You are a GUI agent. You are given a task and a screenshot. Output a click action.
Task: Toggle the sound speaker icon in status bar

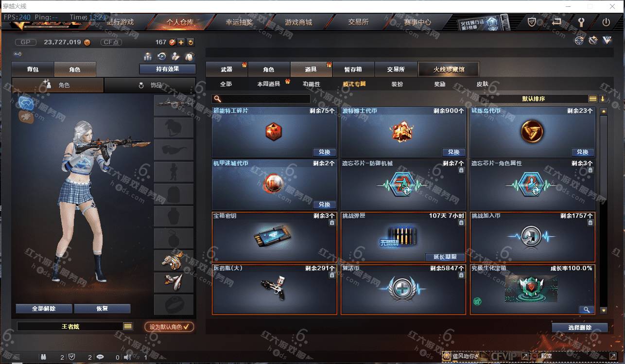[x=127, y=357]
